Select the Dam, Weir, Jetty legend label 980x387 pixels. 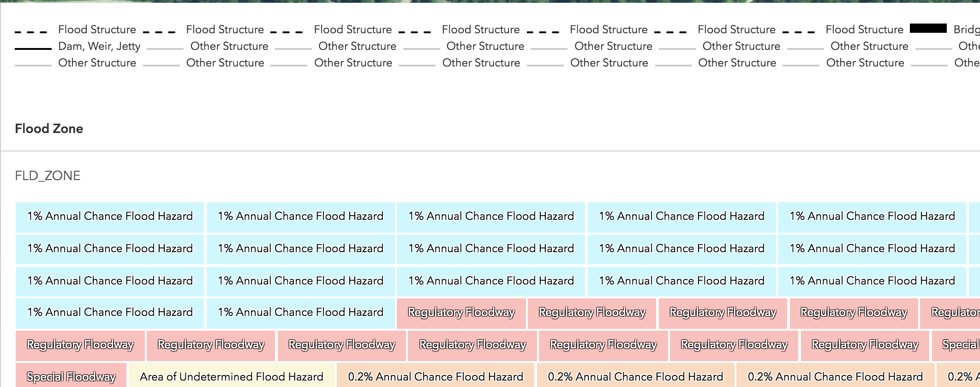pyautogui.click(x=99, y=46)
